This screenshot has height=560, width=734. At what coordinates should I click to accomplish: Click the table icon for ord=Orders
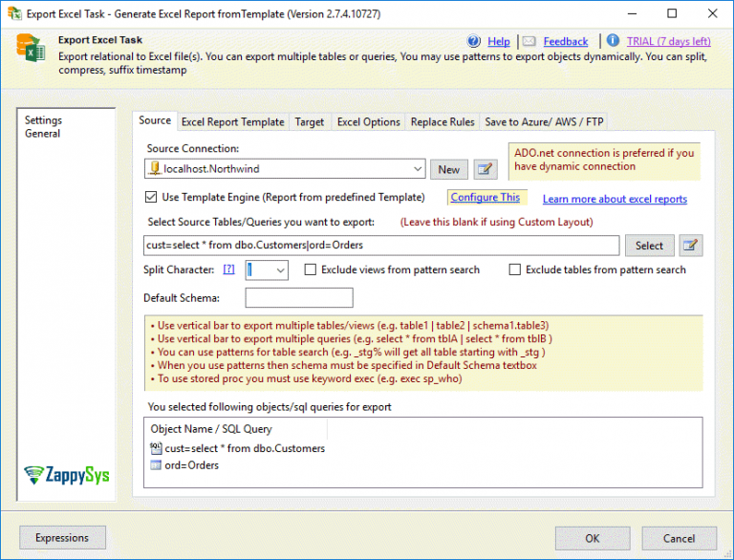[x=156, y=465]
